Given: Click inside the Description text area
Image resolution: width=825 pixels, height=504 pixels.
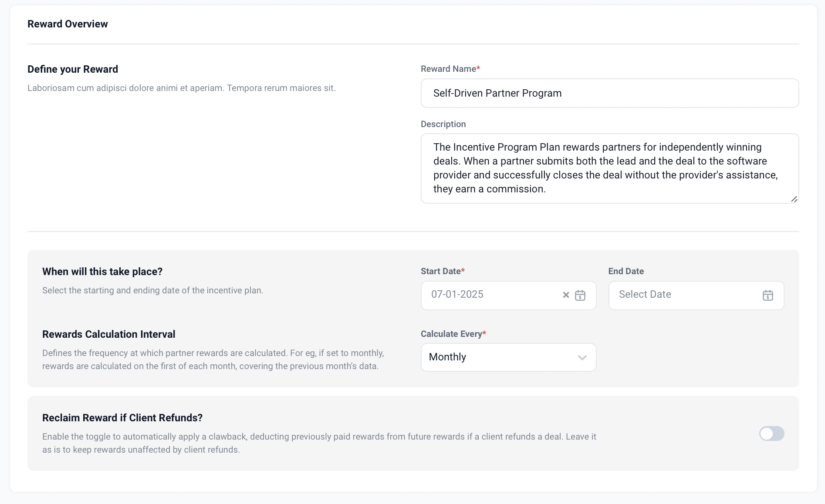Looking at the screenshot, I should tap(609, 168).
